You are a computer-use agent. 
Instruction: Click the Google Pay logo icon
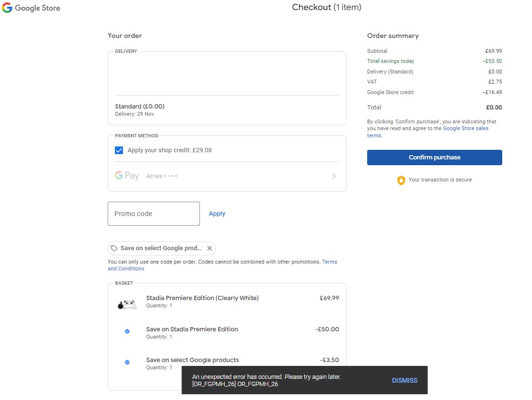[127, 176]
